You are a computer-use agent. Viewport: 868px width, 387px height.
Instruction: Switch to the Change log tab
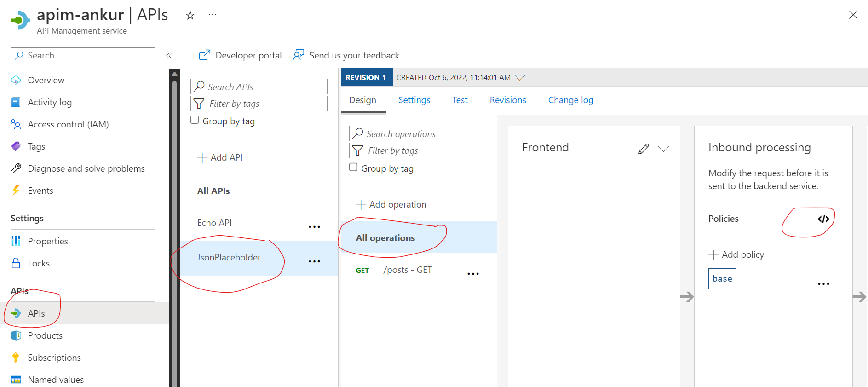(570, 100)
